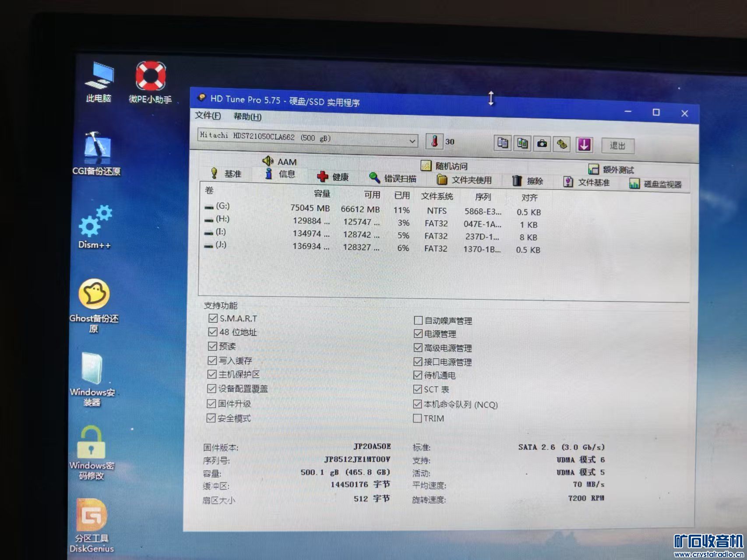Launch 微PE小助手 from the desktop
This screenshot has height=560, width=747.
coord(150,83)
